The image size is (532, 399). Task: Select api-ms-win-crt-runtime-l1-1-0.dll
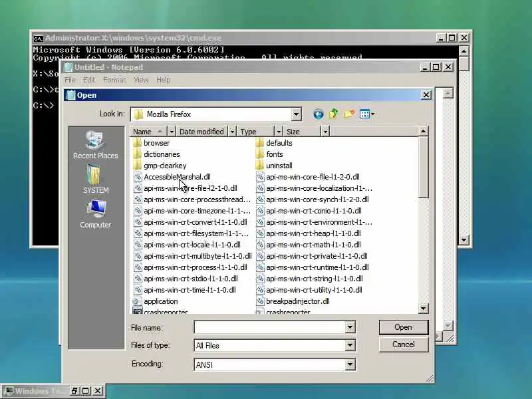pyautogui.click(x=312, y=267)
